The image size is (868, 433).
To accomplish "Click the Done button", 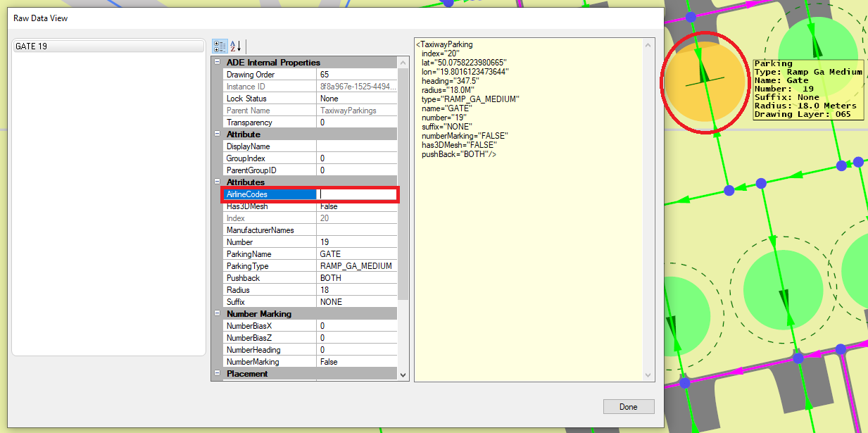I will click(627, 406).
